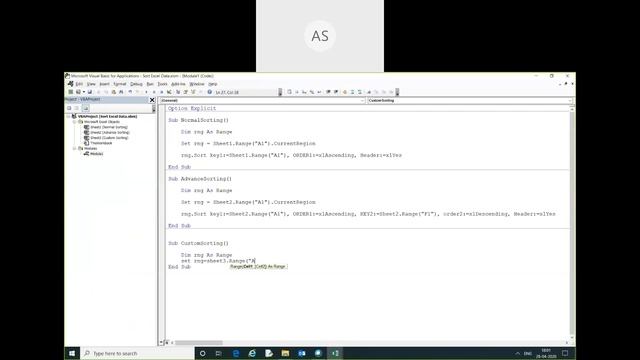Click the 'Option Explicit' code line
The height and width of the screenshot is (360, 640).
pyautogui.click(x=192, y=108)
